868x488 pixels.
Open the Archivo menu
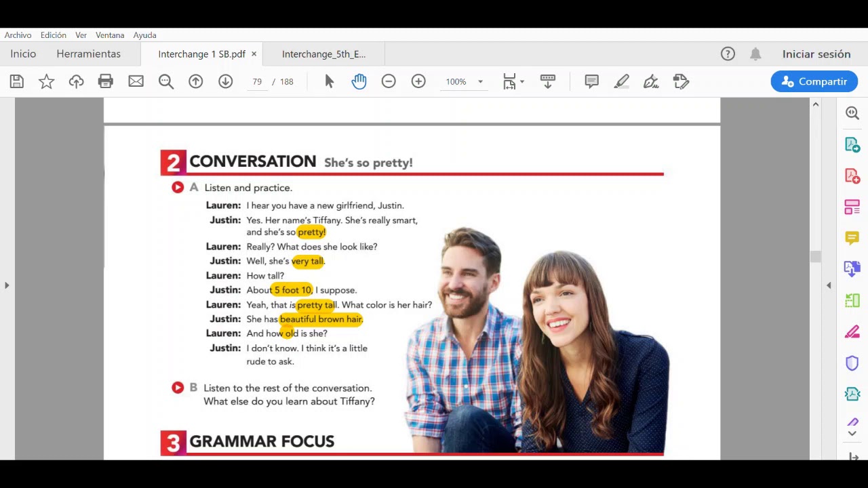(18, 35)
